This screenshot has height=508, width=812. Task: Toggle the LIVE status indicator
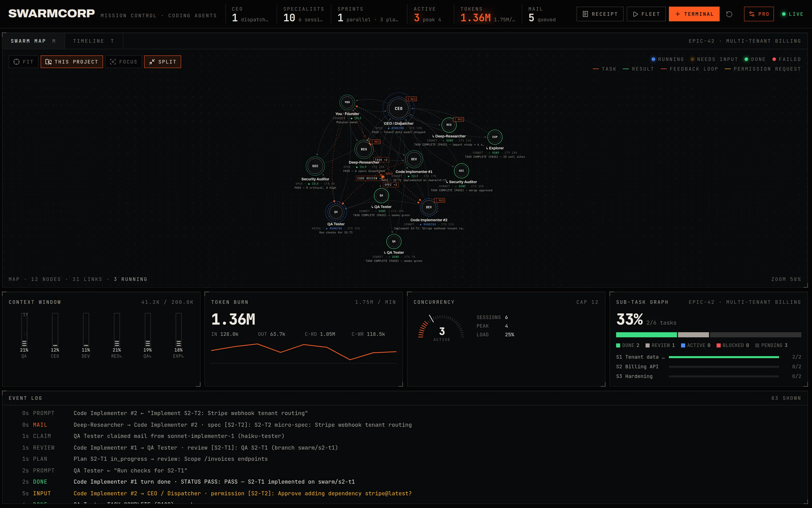[792, 14]
